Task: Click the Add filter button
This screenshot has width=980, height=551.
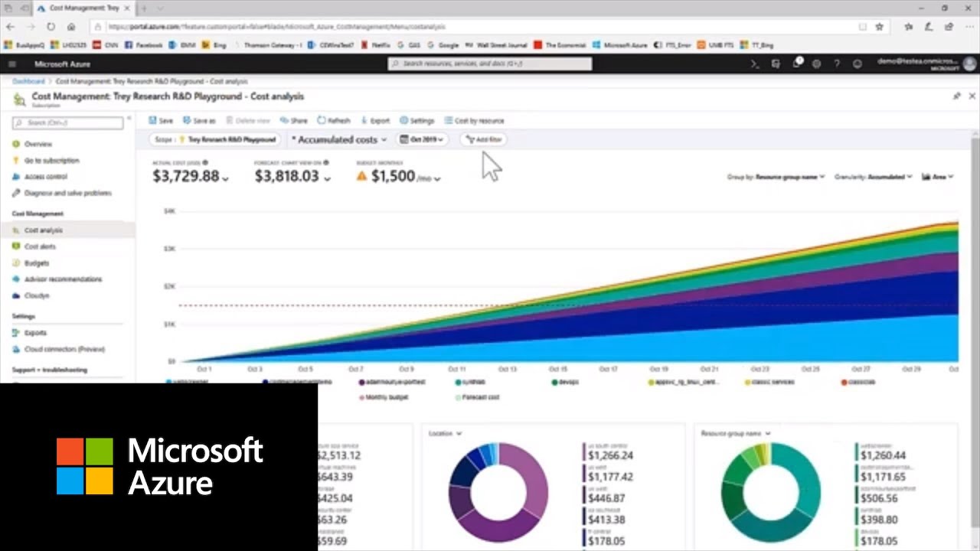Action: [484, 139]
